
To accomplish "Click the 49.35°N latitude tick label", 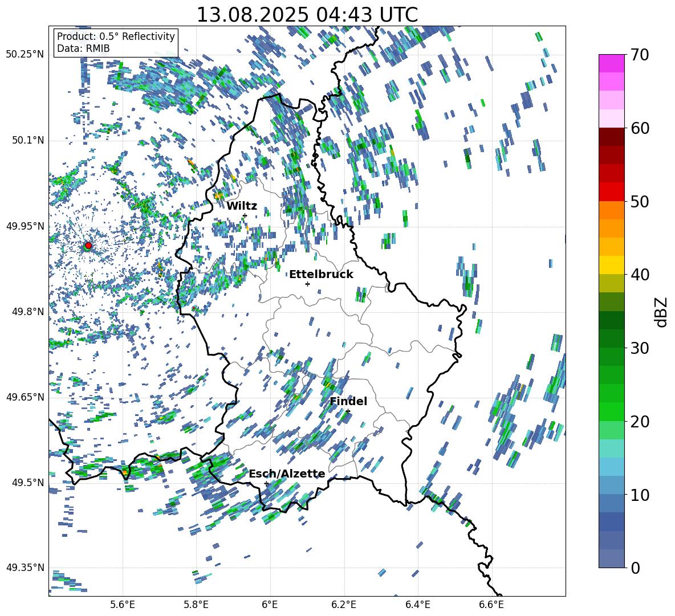I will click(25, 568).
